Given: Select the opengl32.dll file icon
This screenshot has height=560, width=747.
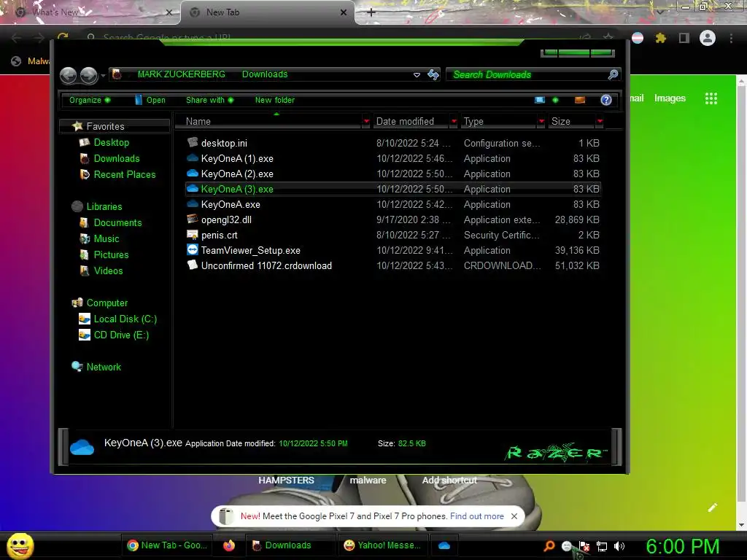Looking at the screenshot, I should [x=193, y=219].
